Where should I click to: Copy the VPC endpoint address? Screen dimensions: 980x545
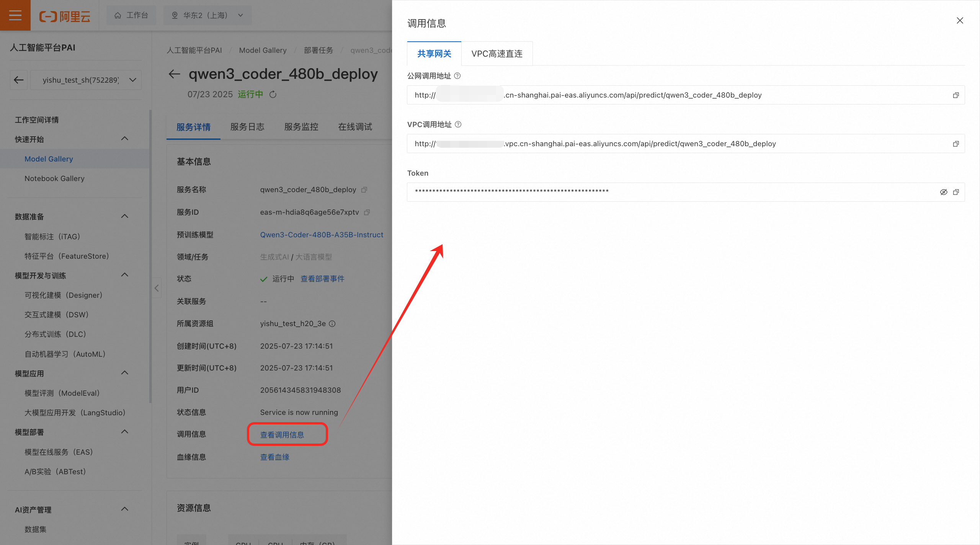click(955, 144)
